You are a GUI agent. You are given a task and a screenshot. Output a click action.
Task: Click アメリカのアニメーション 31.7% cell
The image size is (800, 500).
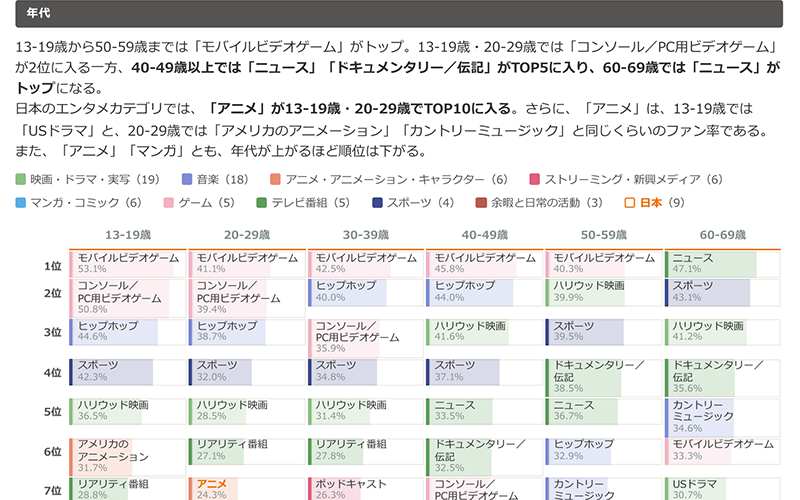coord(128,457)
